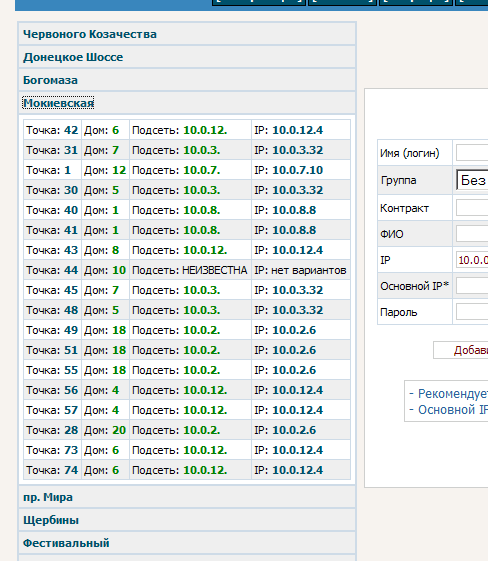Image resolution: width=488 pixels, height=561 pixels.
Task: Collapse the Мокиевская section header
Action: [58, 103]
